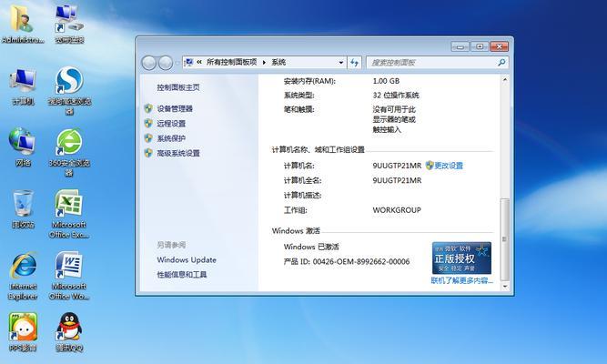Click the 1.00 GB RAM value

pyautogui.click(x=386, y=81)
